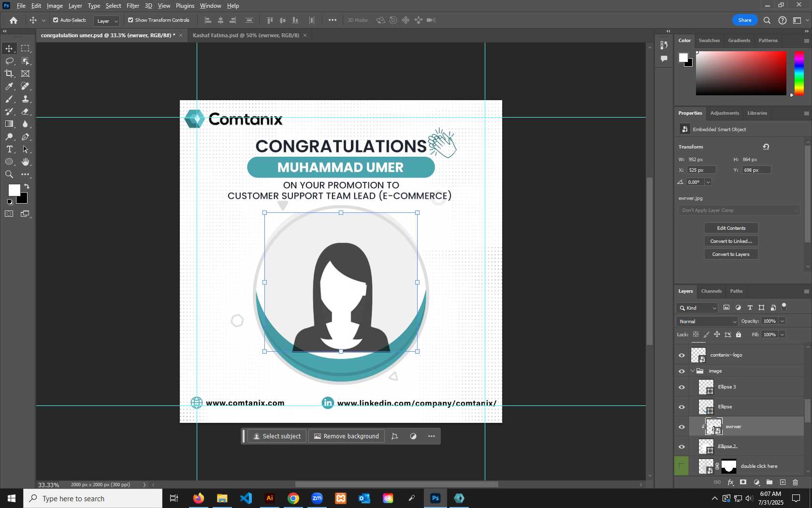Click the hue spectrum slider
Screen dimensions: 812x508
coord(799,74)
